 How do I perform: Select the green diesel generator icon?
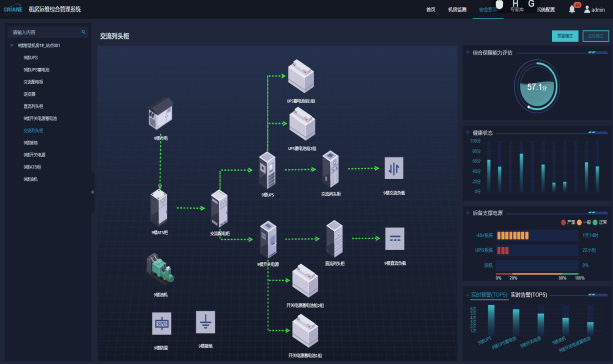160,268
